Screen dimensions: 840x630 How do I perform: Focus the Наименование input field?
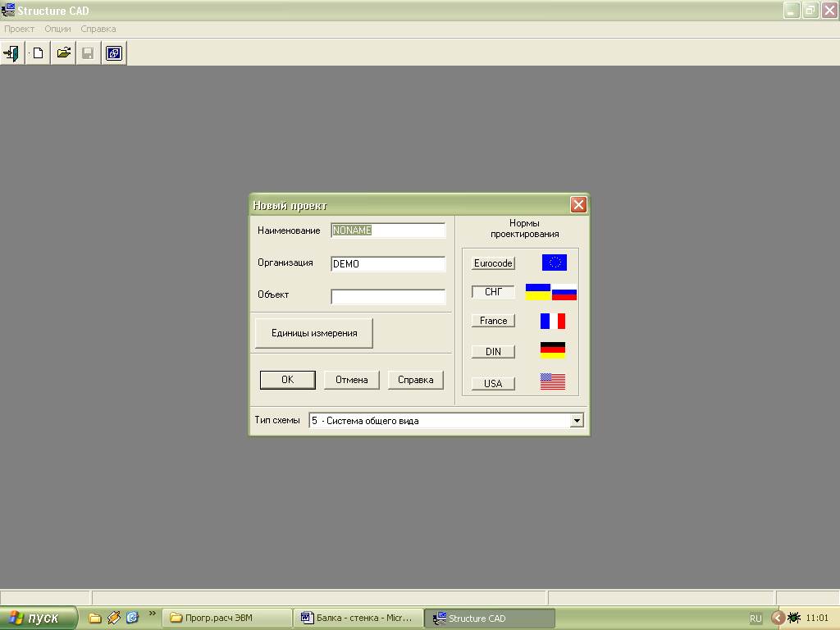pos(388,231)
